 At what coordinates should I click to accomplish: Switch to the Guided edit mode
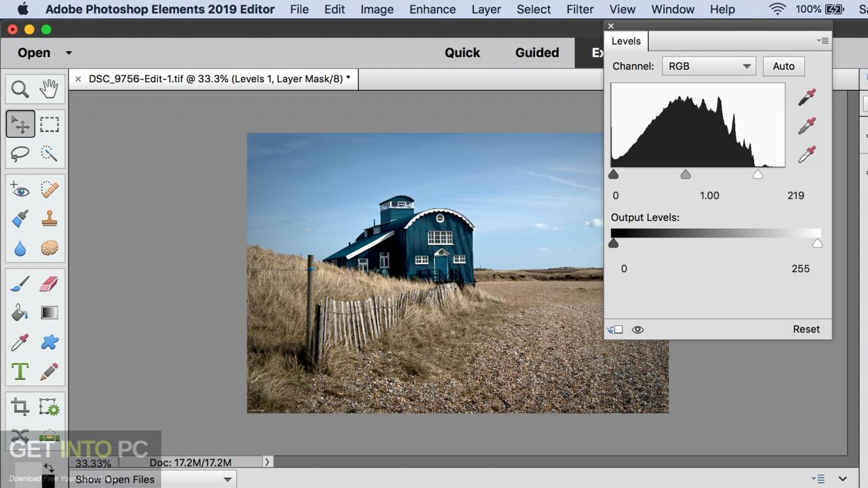click(537, 52)
